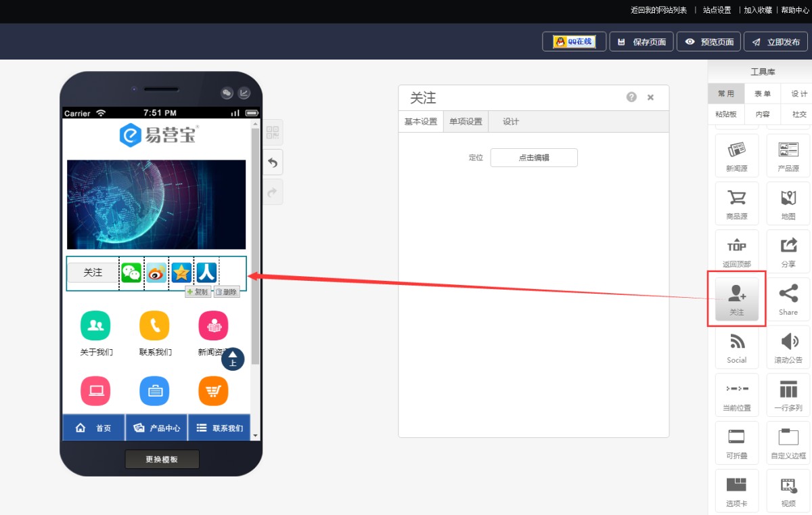Screen dimensions: 812x515
Task: Click the 点击编辑 positioning button
Action: tap(534, 158)
